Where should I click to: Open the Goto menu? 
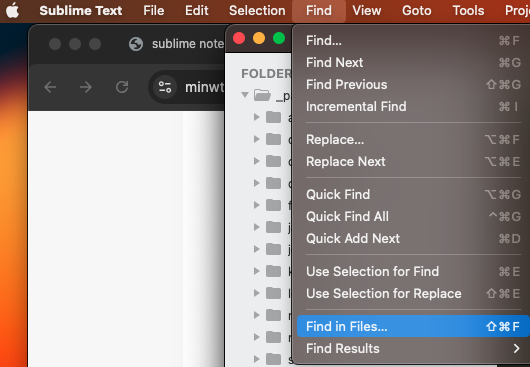coord(417,10)
